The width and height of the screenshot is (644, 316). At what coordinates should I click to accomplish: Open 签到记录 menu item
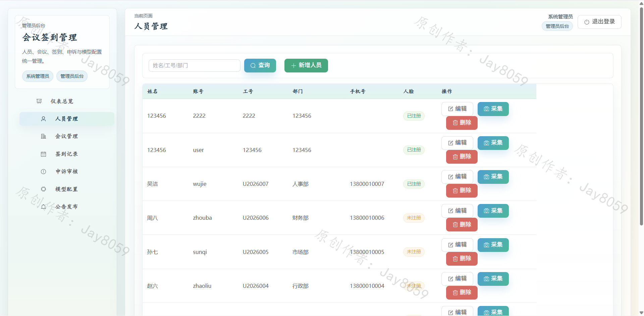67,154
